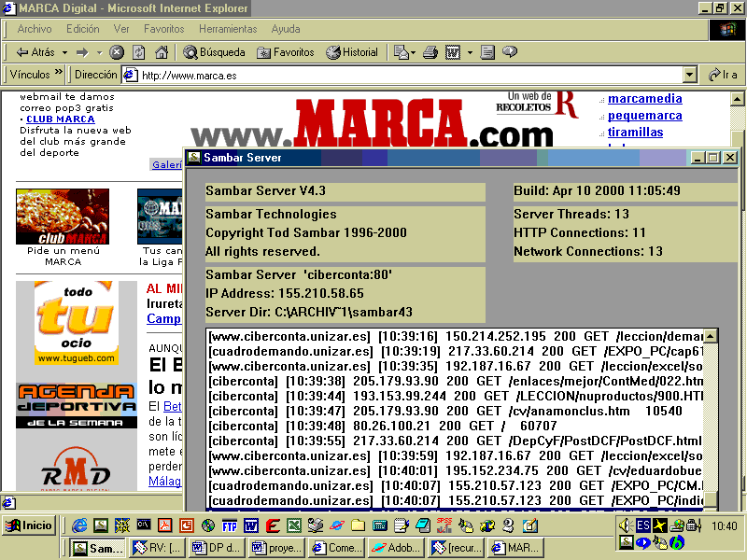
Task: Open the Historial toolbar button
Action: (x=352, y=52)
